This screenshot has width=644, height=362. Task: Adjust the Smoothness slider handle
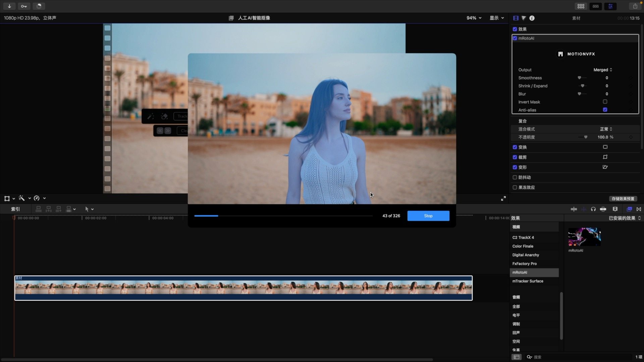tap(579, 78)
